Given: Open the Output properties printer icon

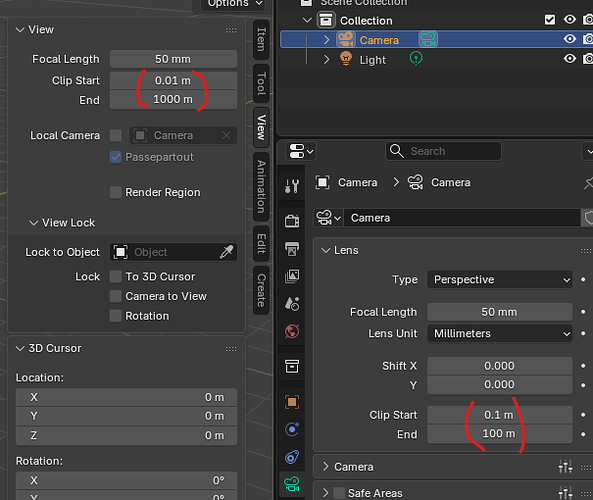Looking at the screenshot, I should pos(292,249).
